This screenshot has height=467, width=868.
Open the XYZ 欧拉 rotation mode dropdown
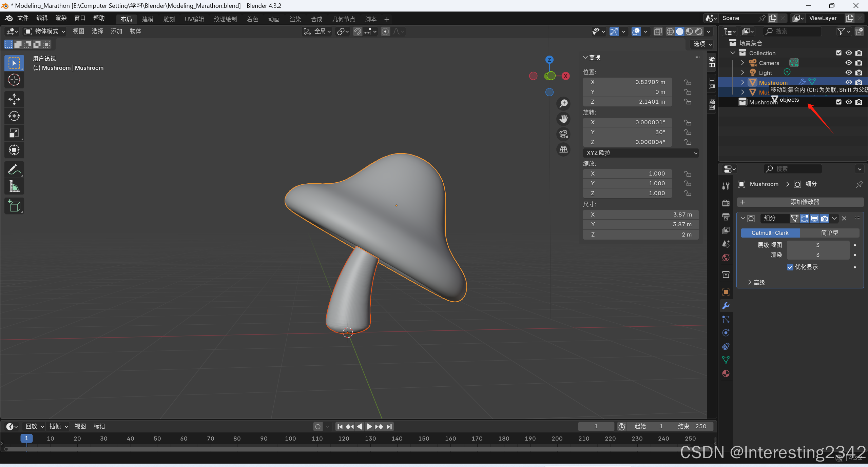point(640,153)
